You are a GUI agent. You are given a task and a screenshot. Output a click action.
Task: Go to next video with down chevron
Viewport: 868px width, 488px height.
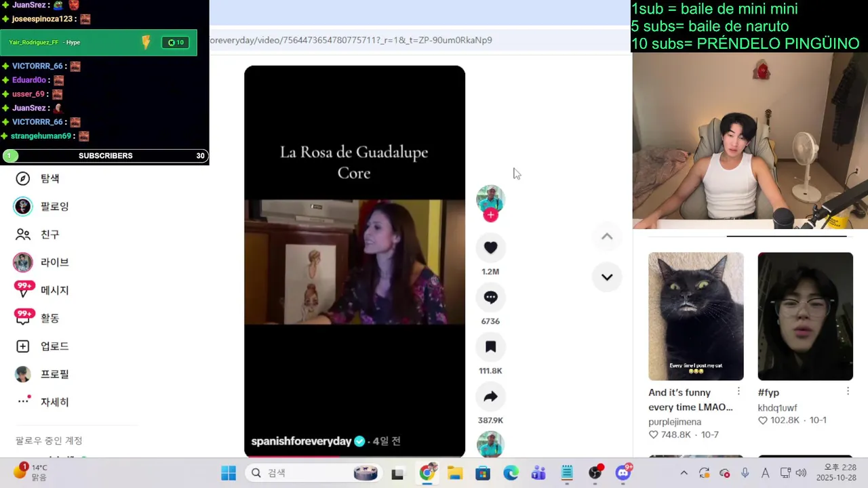click(607, 277)
